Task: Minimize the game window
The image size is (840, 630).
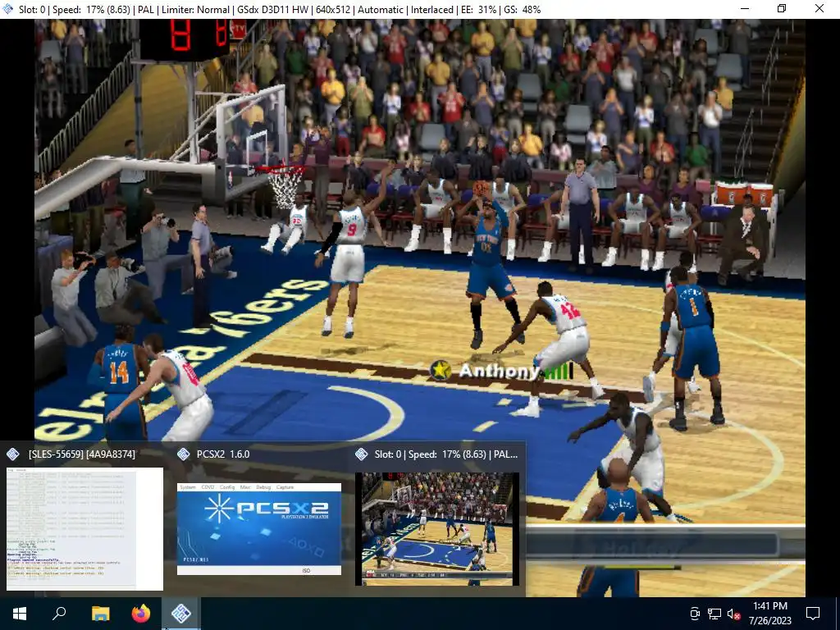Action: 745,8
